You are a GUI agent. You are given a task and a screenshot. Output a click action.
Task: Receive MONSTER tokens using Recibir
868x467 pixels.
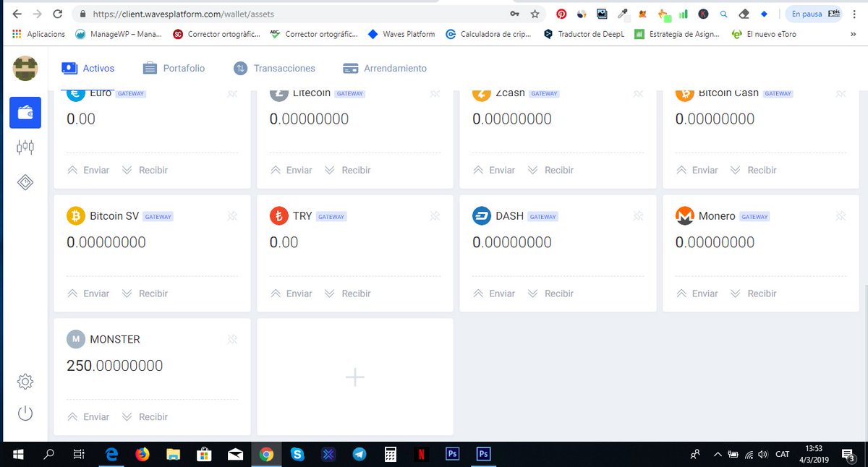pos(145,417)
